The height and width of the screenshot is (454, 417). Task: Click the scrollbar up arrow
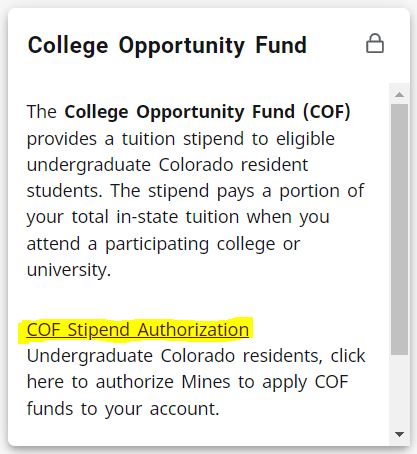click(x=399, y=95)
